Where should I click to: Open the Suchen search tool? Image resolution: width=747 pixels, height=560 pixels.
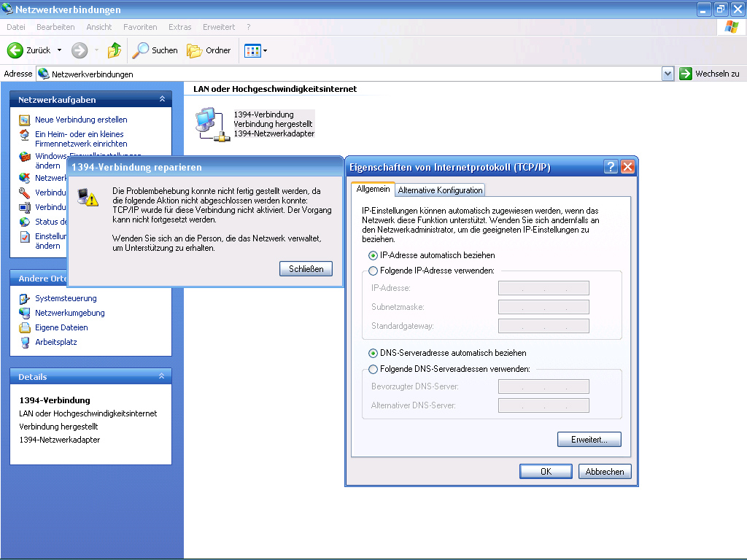click(x=155, y=50)
